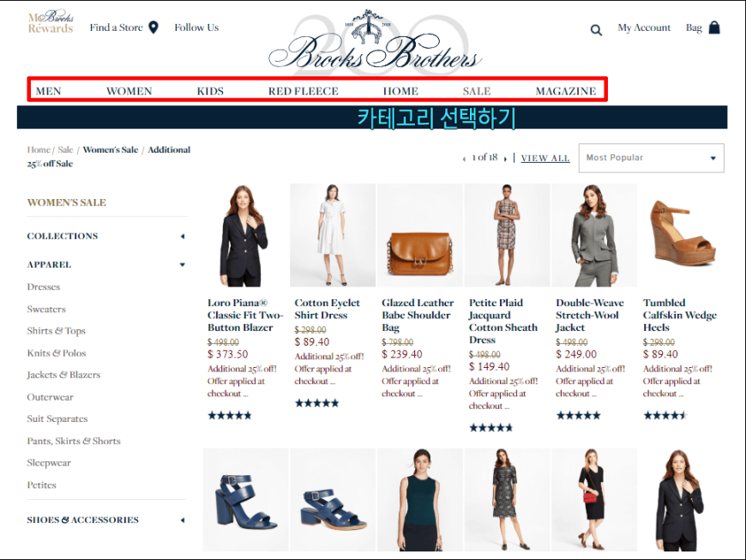Open the WOMEN menu
Image resolution: width=746 pixels, height=560 pixels.
coord(129,91)
